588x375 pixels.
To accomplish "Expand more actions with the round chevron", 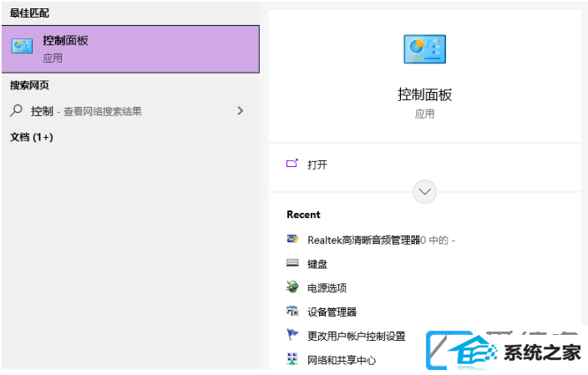I will [424, 191].
